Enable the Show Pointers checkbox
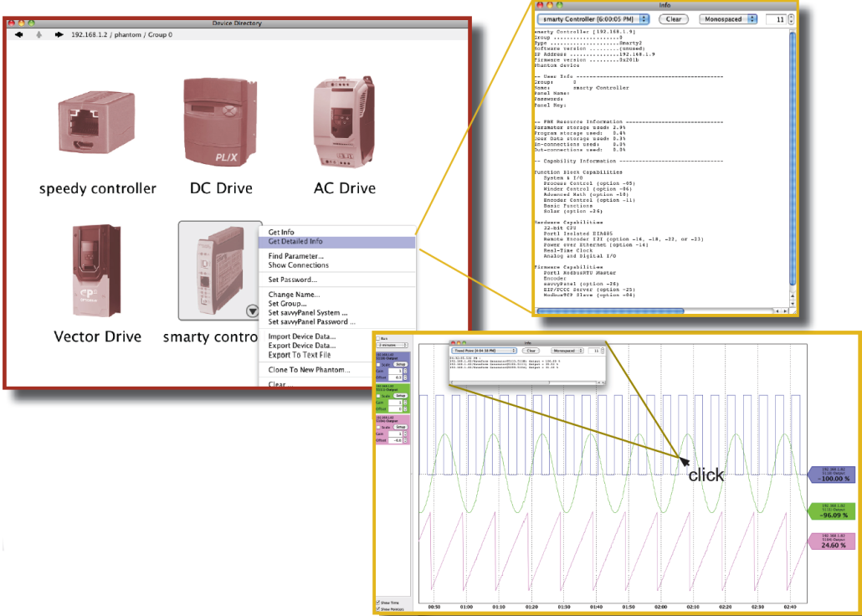Viewport: 862px width, 616px height. pyautogui.click(x=378, y=608)
